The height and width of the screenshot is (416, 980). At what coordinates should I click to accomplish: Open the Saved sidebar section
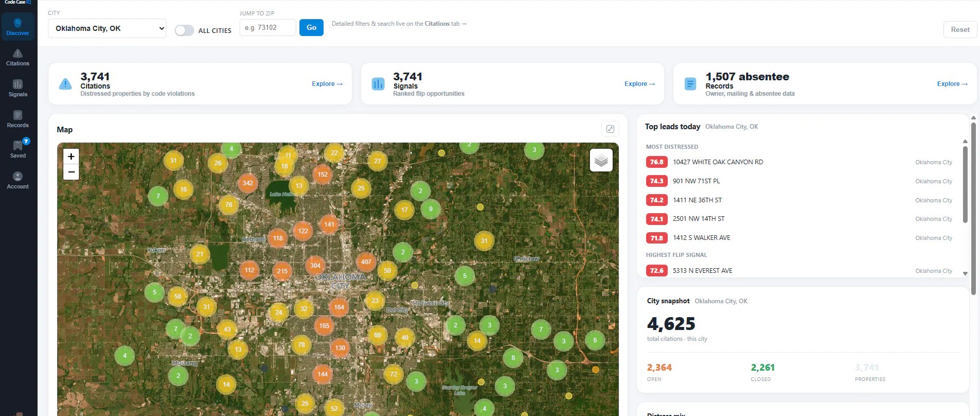tap(18, 149)
